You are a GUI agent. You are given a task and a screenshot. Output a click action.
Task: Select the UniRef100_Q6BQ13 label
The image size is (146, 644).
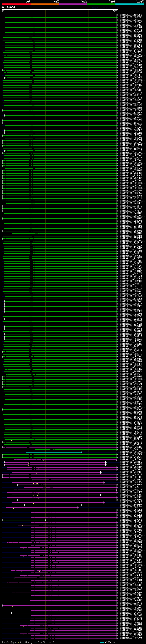[131, 82]
